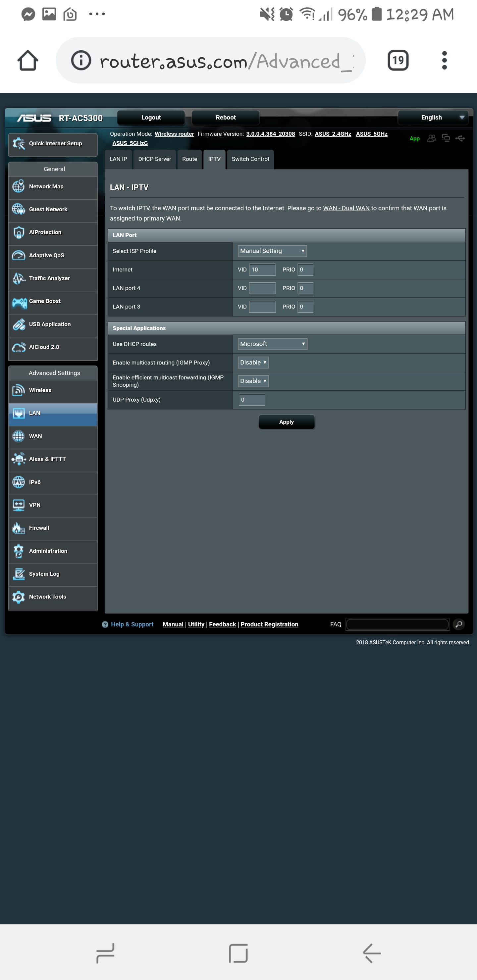The height and width of the screenshot is (980, 477).
Task: Open the Utility link in footer
Action: tap(196, 624)
